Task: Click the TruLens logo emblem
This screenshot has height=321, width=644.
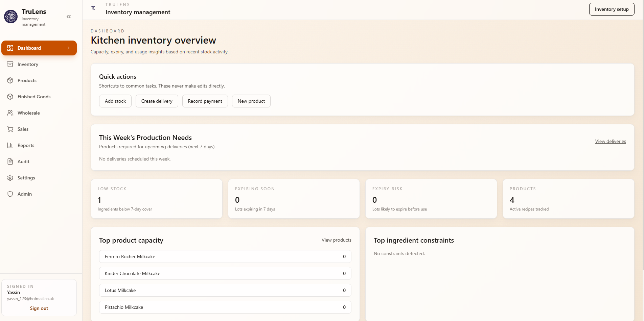Action: pos(11,16)
